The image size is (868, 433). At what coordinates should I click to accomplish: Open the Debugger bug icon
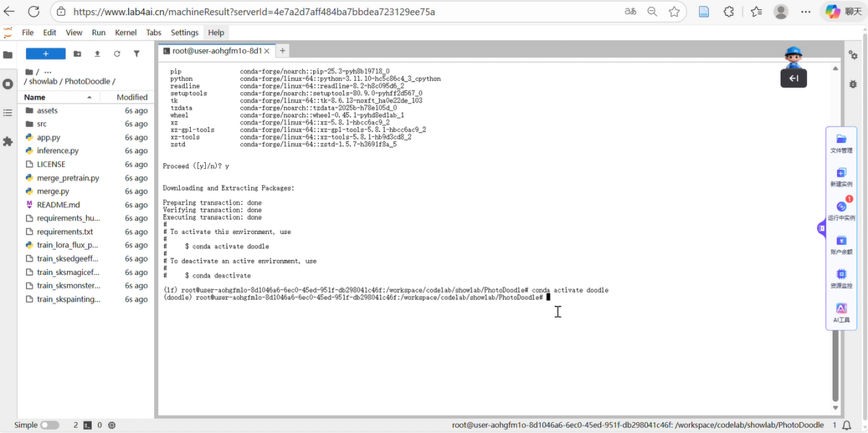pyautogui.click(x=853, y=83)
